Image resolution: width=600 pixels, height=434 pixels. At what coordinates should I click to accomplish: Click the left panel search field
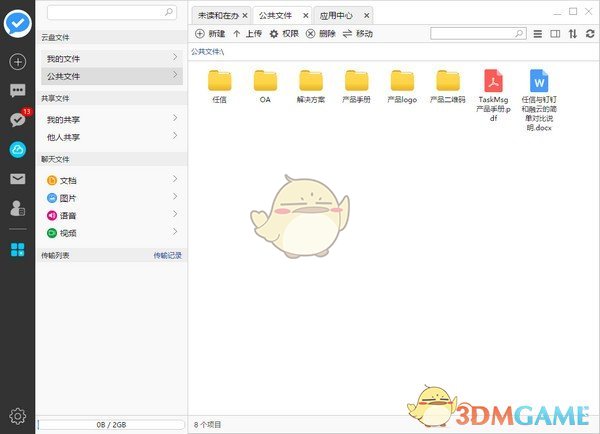point(112,13)
